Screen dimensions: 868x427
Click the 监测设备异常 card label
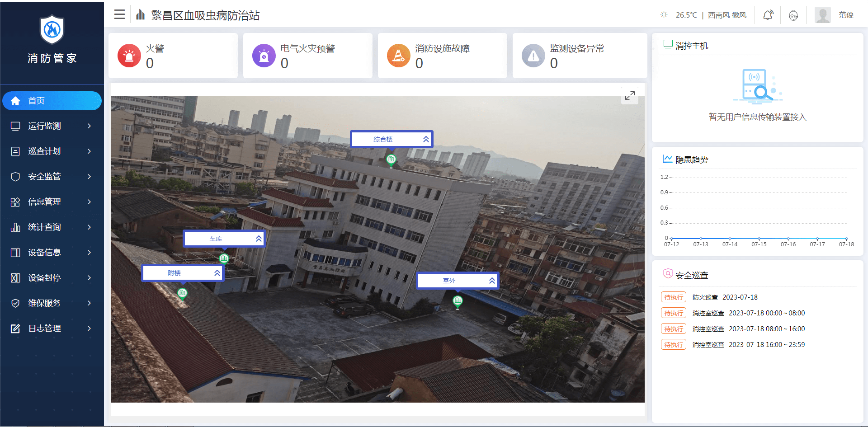[x=577, y=48]
